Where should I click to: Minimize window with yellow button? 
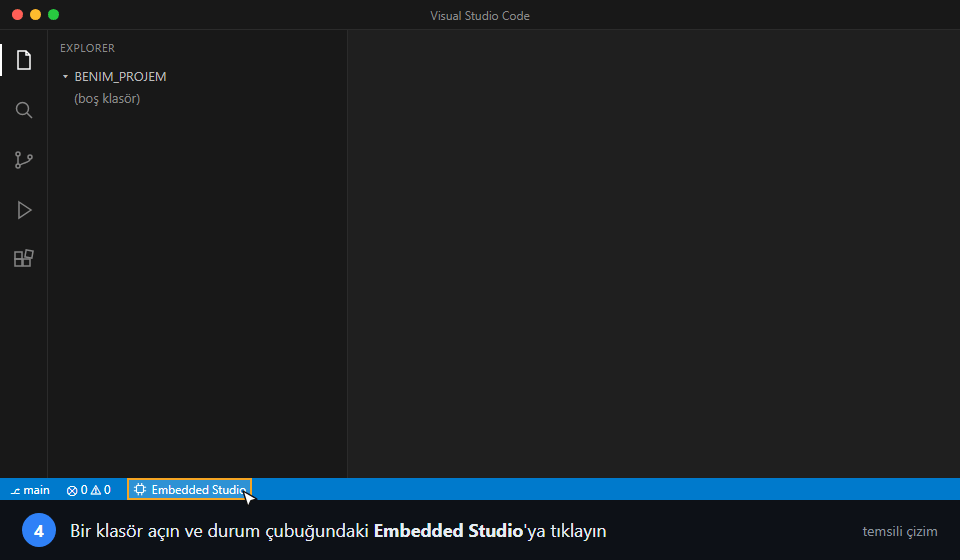(36, 15)
